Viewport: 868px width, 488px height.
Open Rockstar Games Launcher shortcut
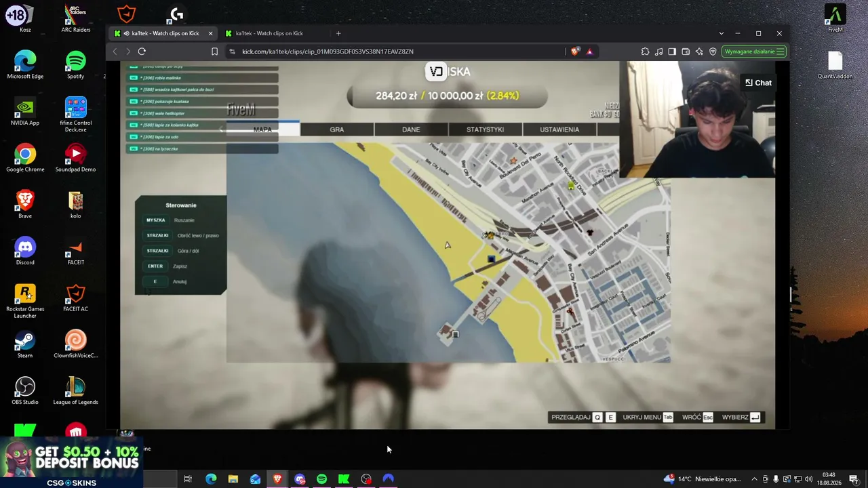pyautogui.click(x=25, y=300)
